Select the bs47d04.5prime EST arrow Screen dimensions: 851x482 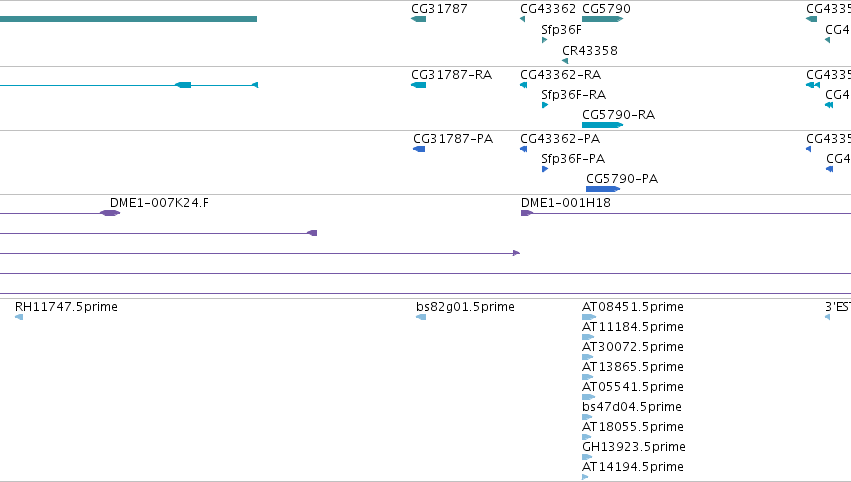[x=587, y=417]
